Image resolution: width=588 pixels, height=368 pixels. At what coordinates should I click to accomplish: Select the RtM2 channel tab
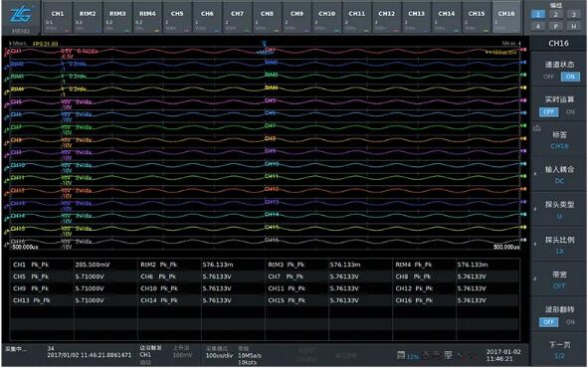point(88,18)
